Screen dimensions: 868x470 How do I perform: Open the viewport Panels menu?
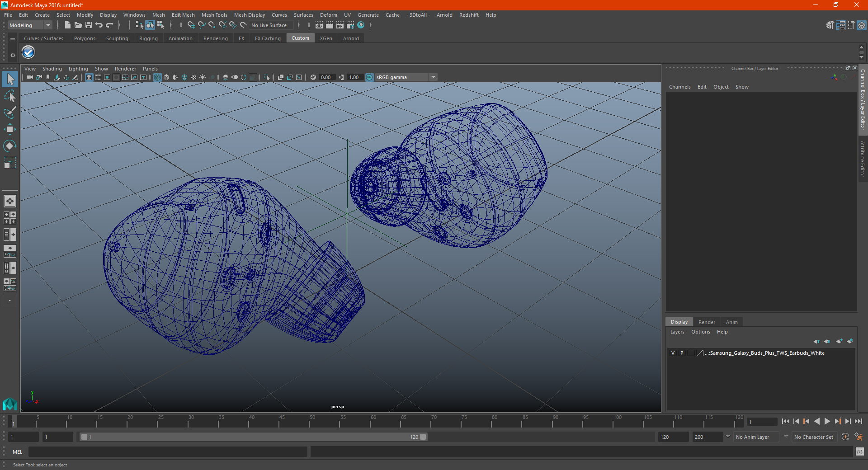(150, 69)
